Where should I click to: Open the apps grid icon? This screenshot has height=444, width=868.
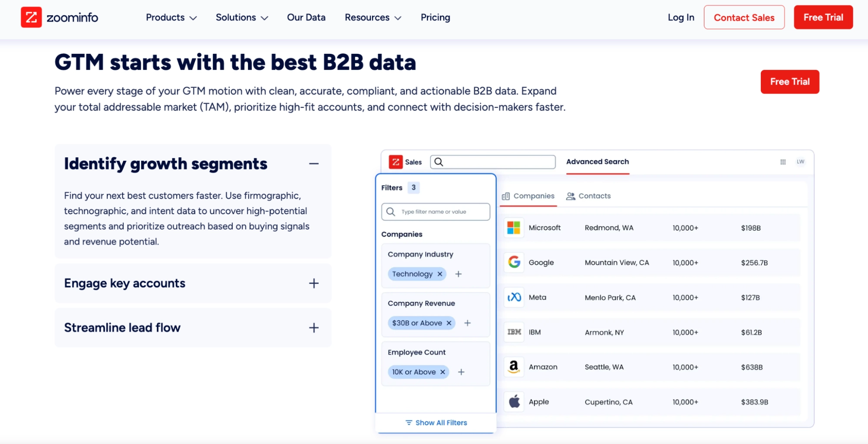tap(783, 162)
